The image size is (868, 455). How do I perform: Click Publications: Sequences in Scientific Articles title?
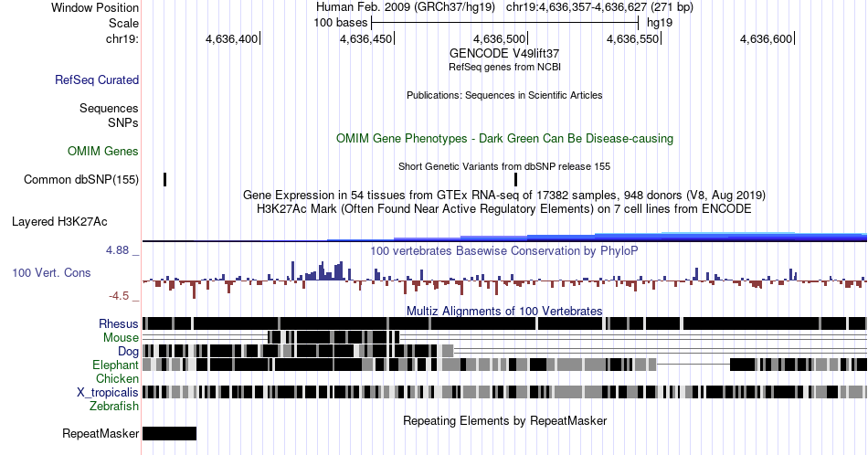pyautogui.click(x=504, y=95)
